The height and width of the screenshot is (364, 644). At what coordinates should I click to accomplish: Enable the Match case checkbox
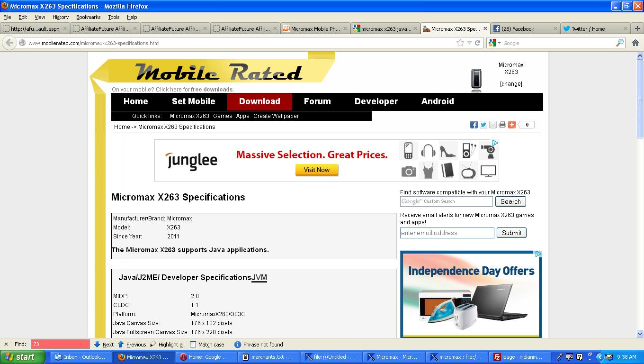tap(193, 345)
